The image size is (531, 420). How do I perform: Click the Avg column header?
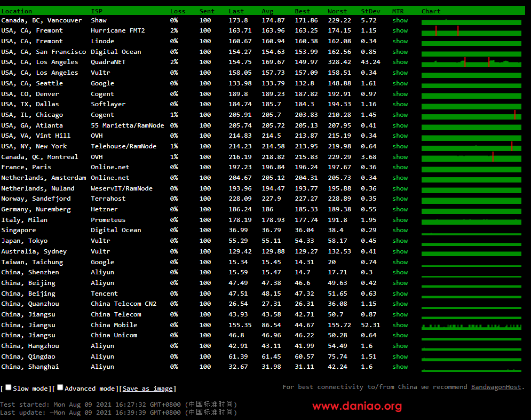tap(267, 11)
